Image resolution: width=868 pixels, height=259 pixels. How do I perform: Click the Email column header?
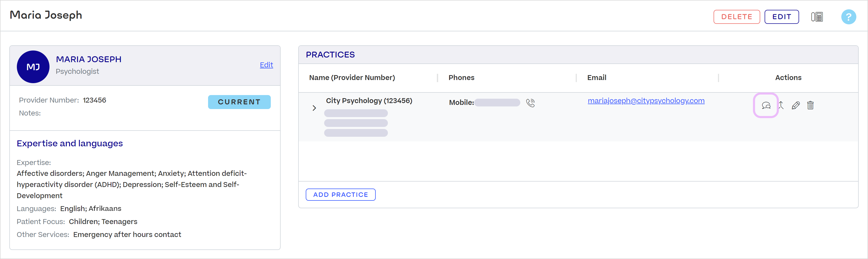[x=596, y=77]
